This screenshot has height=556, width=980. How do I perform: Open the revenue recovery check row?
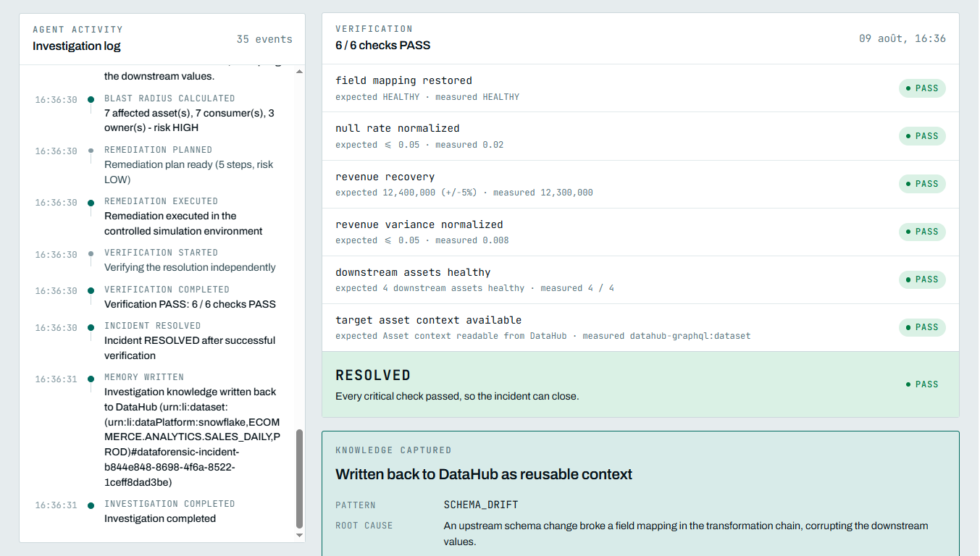pyautogui.click(x=640, y=185)
